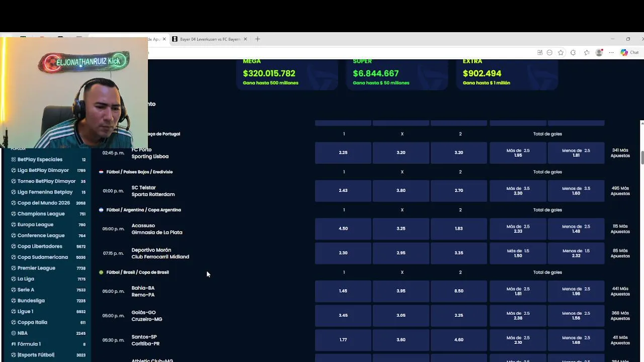The width and height of the screenshot is (644, 362).
Task: Select Más de 1.5 at 1.50 for Deportivo Morón
Action: point(518,253)
